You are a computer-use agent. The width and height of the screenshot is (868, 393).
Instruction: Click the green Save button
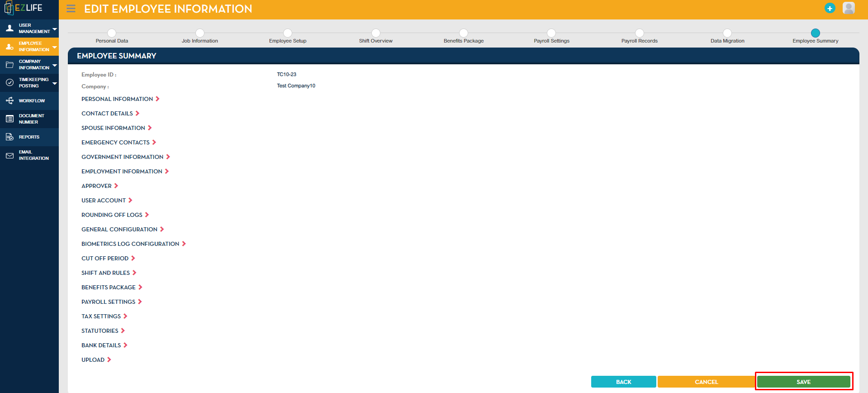[x=804, y=382]
